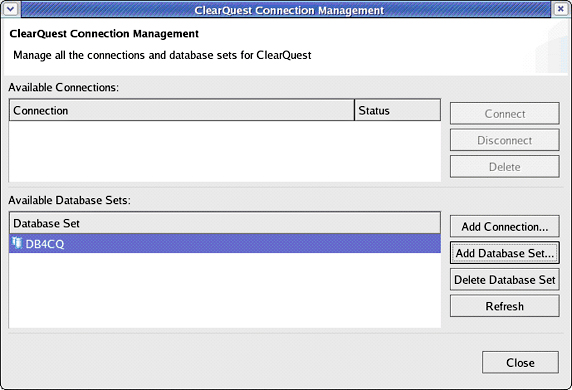Click the Available Database Sets label
The image size is (572, 390).
tap(69, 200)
